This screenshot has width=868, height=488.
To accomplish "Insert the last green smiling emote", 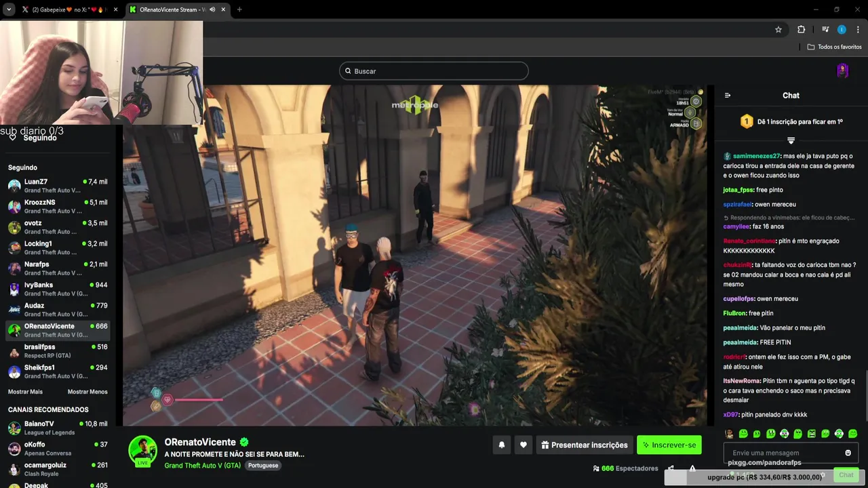I will pos(852,434).
